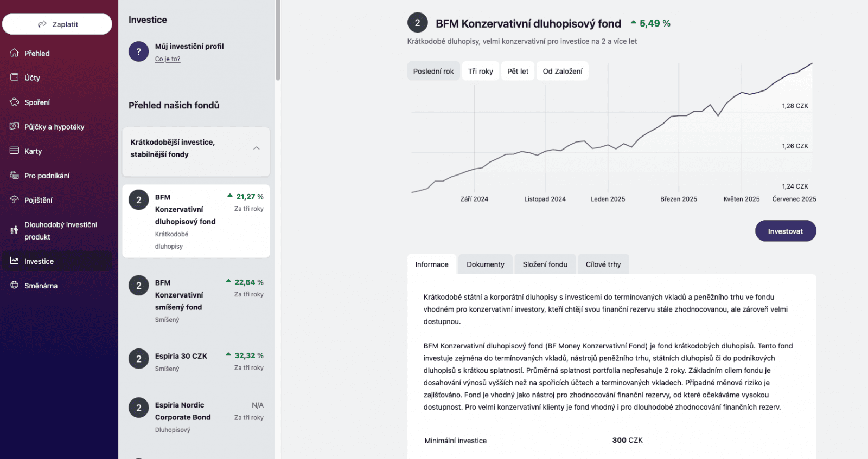
Task: Switch chart to Tři roky
Action: tap(481, 71)
